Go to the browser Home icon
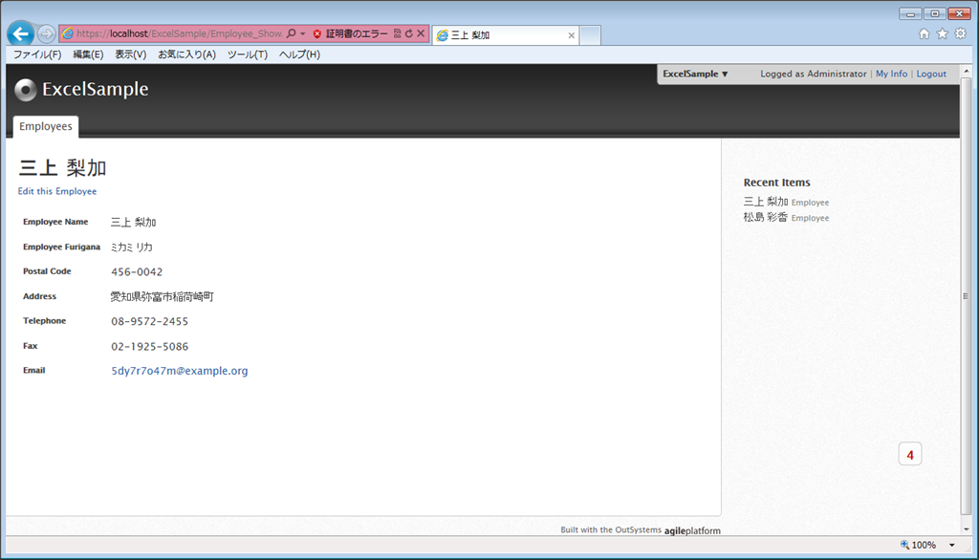This screenshot has height=560, width=979. (x=925, y=33)
